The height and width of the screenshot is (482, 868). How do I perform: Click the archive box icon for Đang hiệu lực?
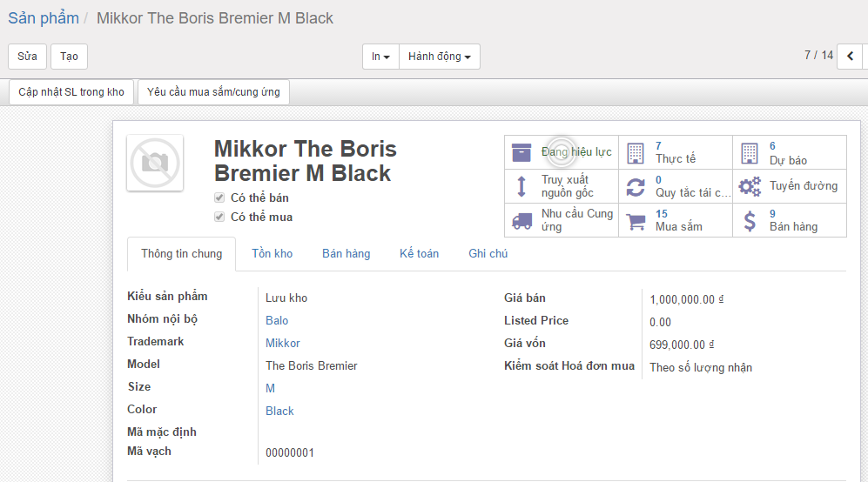pos(521,153)
